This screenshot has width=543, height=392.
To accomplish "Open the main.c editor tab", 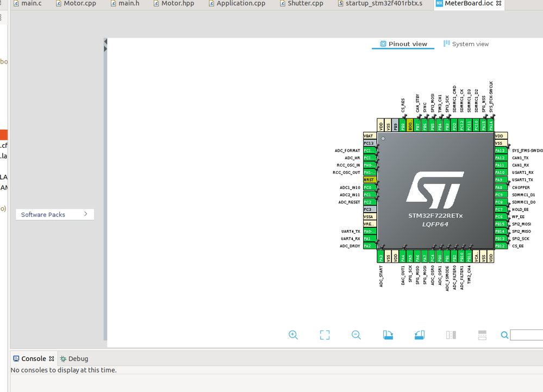I will [x=27, y=3].
